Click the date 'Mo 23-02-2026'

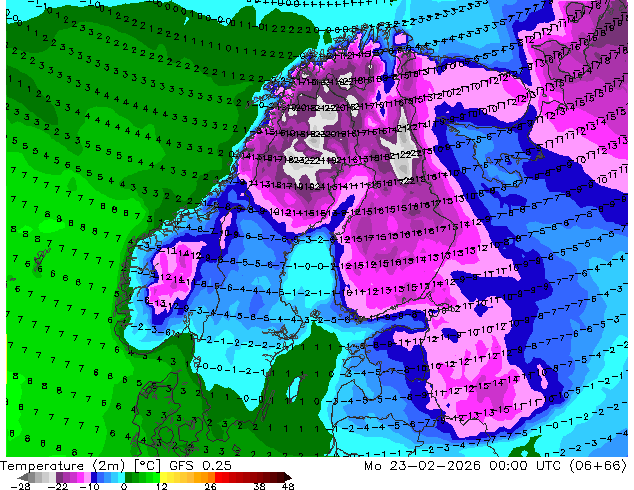422,466
